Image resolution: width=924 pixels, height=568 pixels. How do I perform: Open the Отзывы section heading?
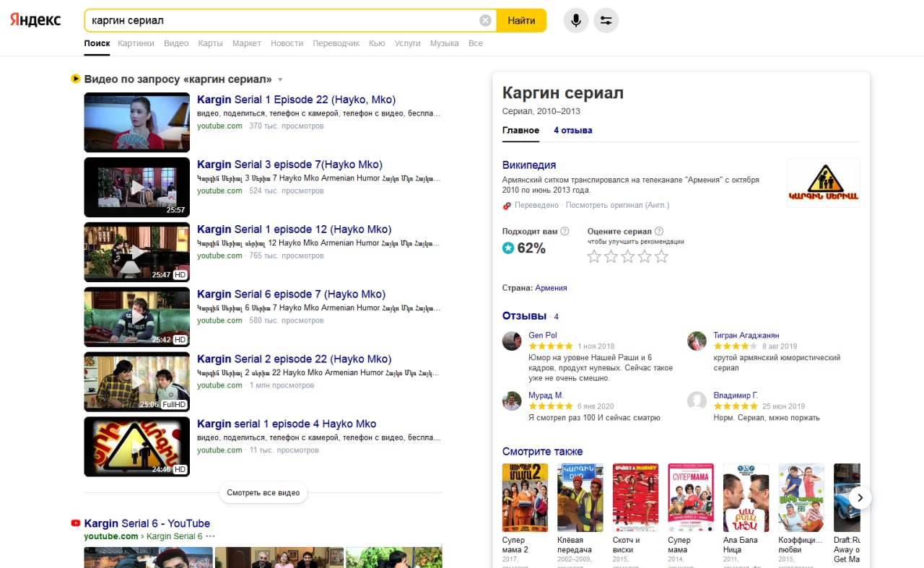524,316
